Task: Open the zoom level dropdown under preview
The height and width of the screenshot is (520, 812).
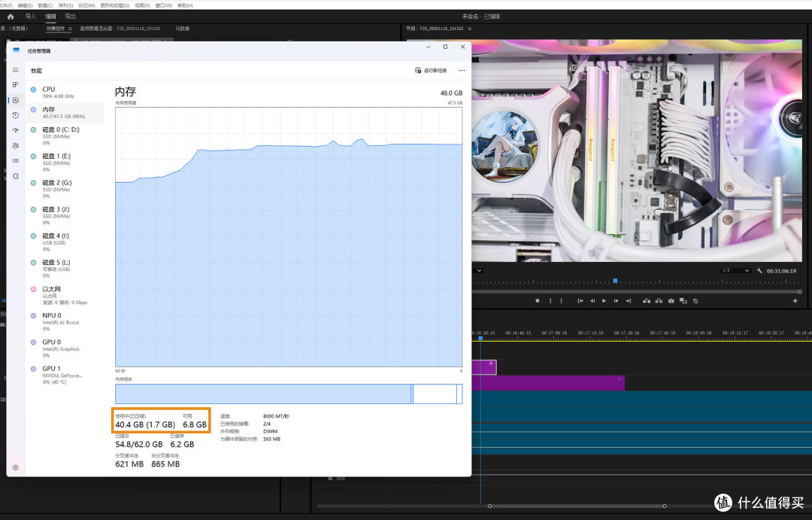Action: point(478,271)
